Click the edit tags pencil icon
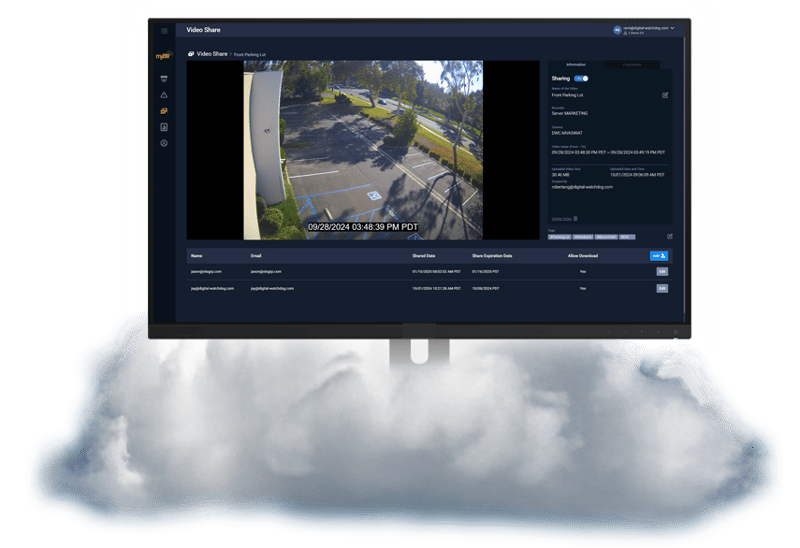The width and height of the screenshot is (800, 548). pyautogui.click(x=669, y=236)
